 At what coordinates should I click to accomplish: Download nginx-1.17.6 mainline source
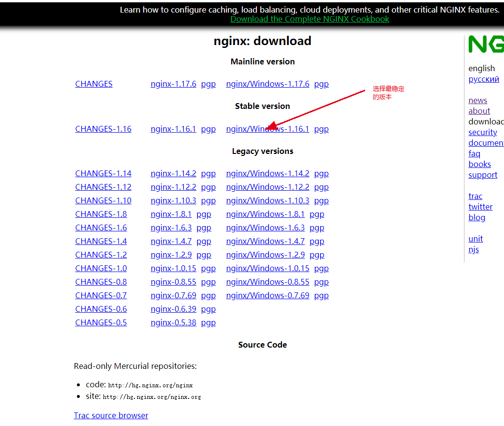(173, 84)
